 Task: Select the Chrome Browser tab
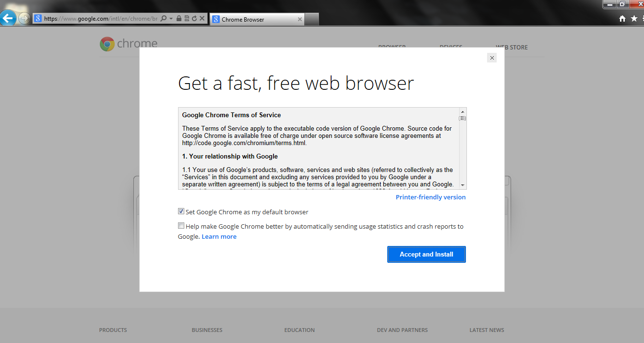[257, 19]
